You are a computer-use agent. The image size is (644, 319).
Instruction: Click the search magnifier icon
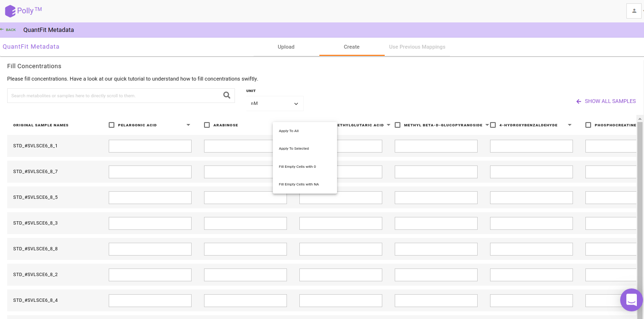pyautogui.click(x=227, y=95)
